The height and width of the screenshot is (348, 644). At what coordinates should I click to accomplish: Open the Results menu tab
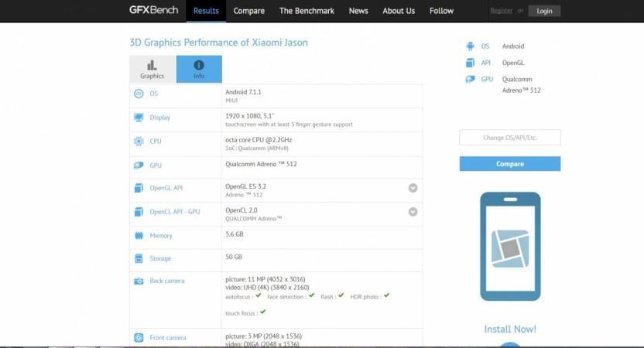coord(206,11)
